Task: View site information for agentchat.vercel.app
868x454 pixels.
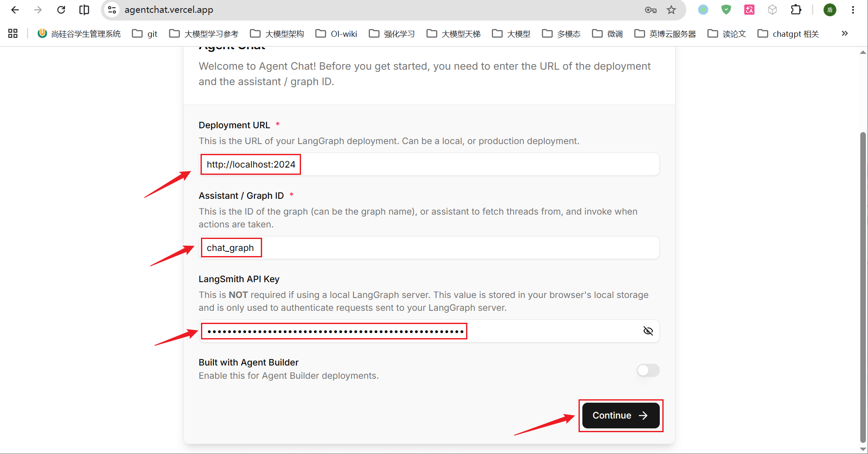Action: click(112, 10)
